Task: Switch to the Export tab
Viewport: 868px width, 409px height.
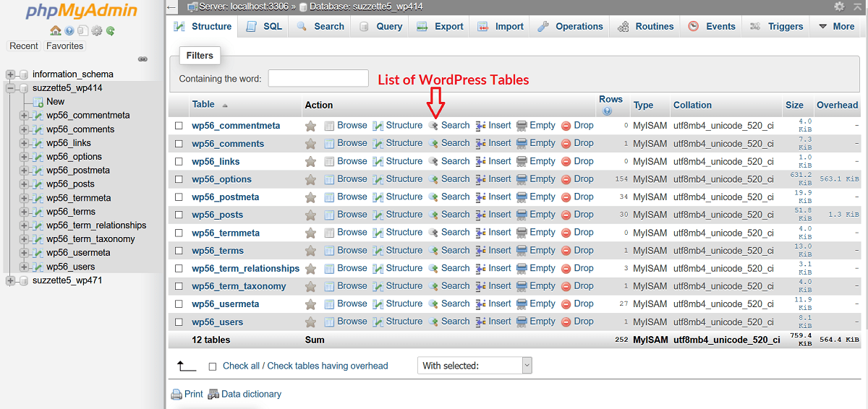Action: tap(440, 26)
